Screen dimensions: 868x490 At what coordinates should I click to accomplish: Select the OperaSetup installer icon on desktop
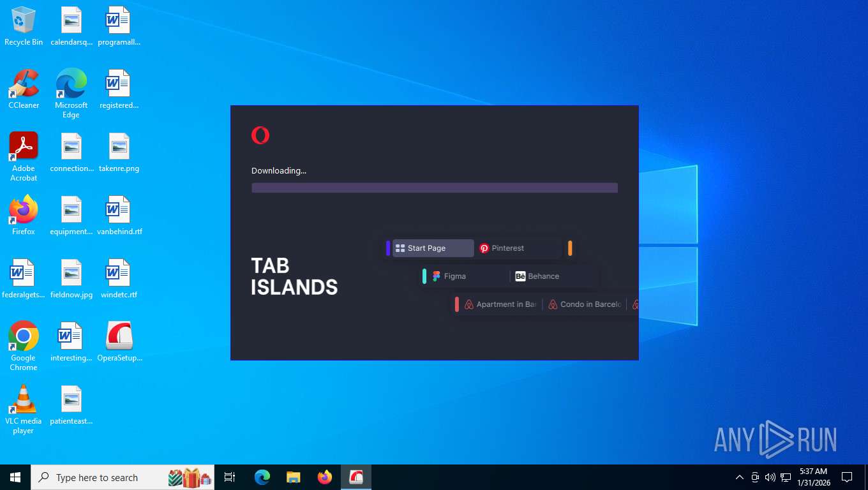pyautogui.click(x=119, y=342)
